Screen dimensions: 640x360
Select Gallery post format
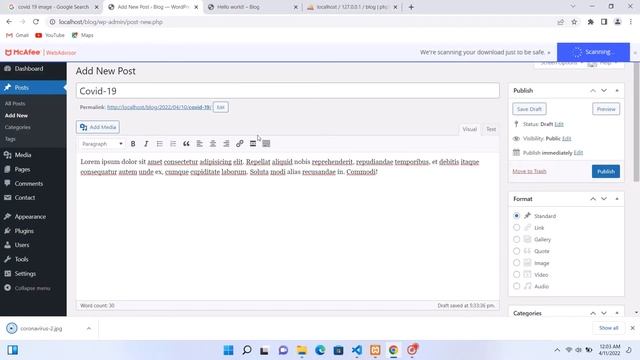click(516, 239)
